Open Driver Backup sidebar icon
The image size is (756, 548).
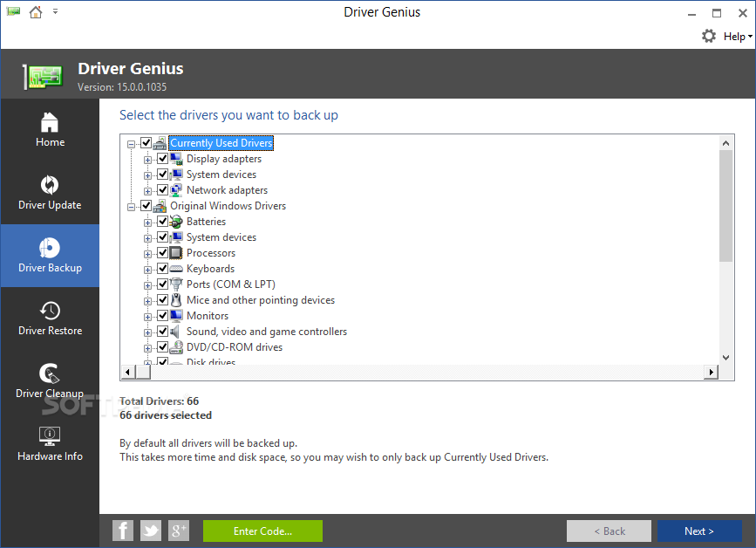pyautogui.click(x=50, y=248)
